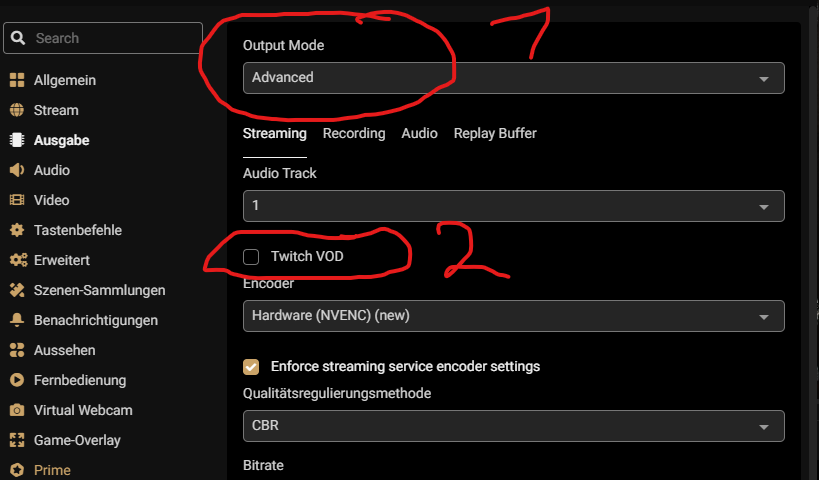This screenshot has width=819, height=480.
Task: Open the Game-Overlay settings section
Action: 78,440
